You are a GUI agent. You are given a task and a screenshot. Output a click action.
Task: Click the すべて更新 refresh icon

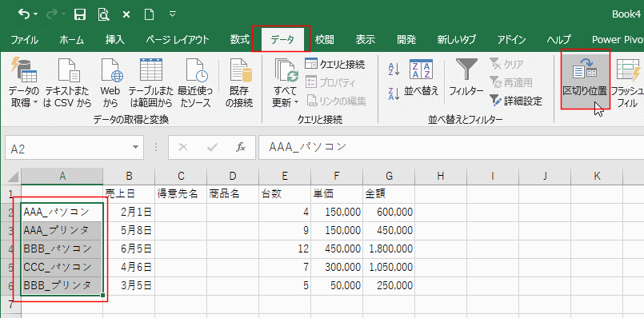pos(286,70)
